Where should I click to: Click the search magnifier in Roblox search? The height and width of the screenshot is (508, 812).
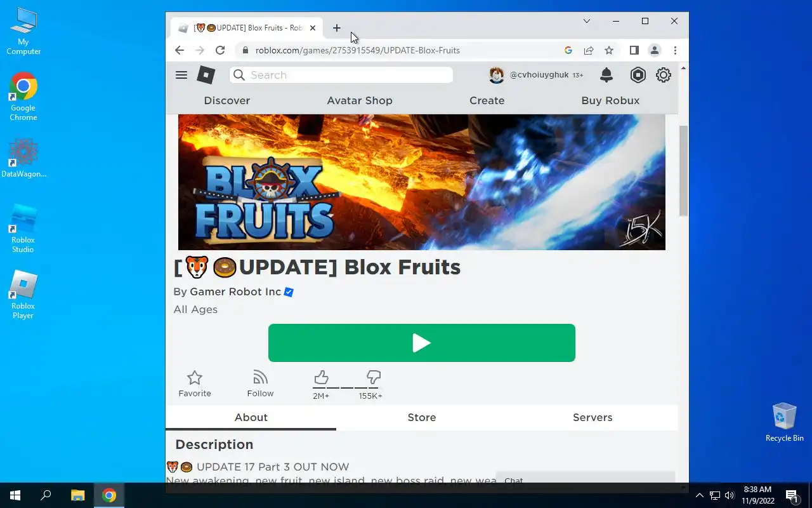point(239,75)
